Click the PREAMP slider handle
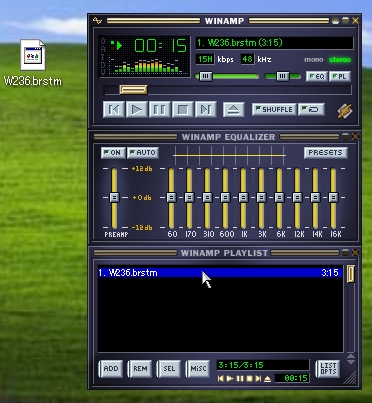This screenshot has height=403, width=372. 114,197
